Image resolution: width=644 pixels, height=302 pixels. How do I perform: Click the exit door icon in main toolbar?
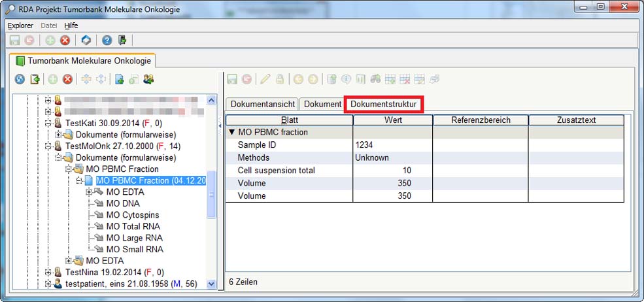click(x=122, y=41)
